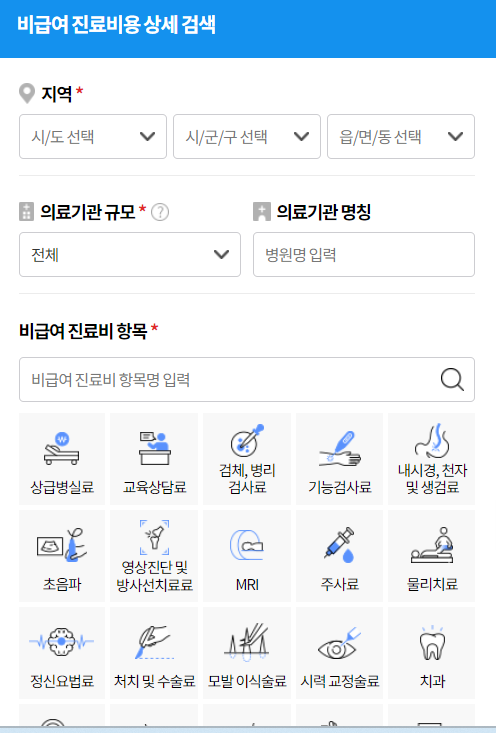Focus the 비급여 진료비 항목명 입력 field
The height and width of the screenshot is (733, 496).
(247, 380)
